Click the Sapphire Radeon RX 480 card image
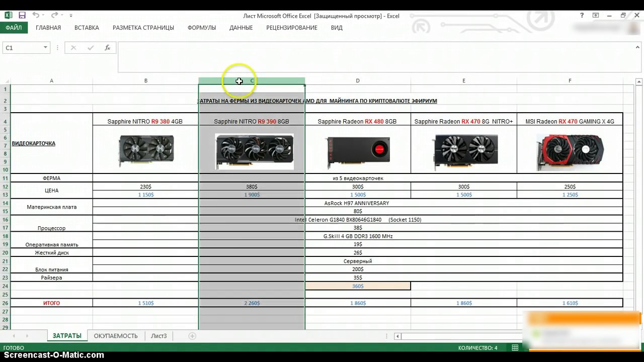The image size is (644, 362). click(358, 152)
